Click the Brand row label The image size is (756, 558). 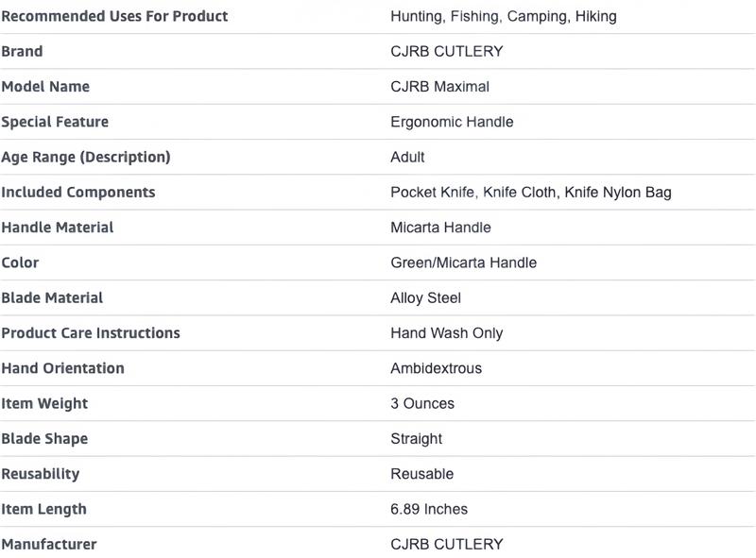(22, 51)
